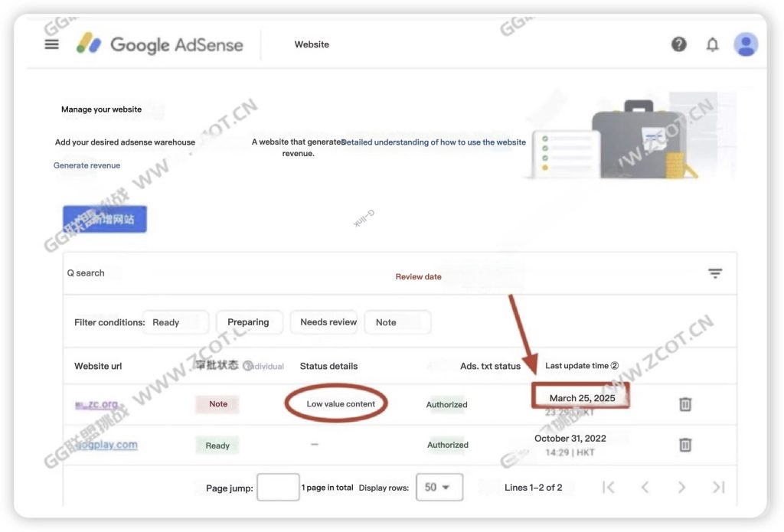Image resolution: width=784 pixels, height=532 pixels.
Task: Click the Page jump input box
Action: point(277,488)
